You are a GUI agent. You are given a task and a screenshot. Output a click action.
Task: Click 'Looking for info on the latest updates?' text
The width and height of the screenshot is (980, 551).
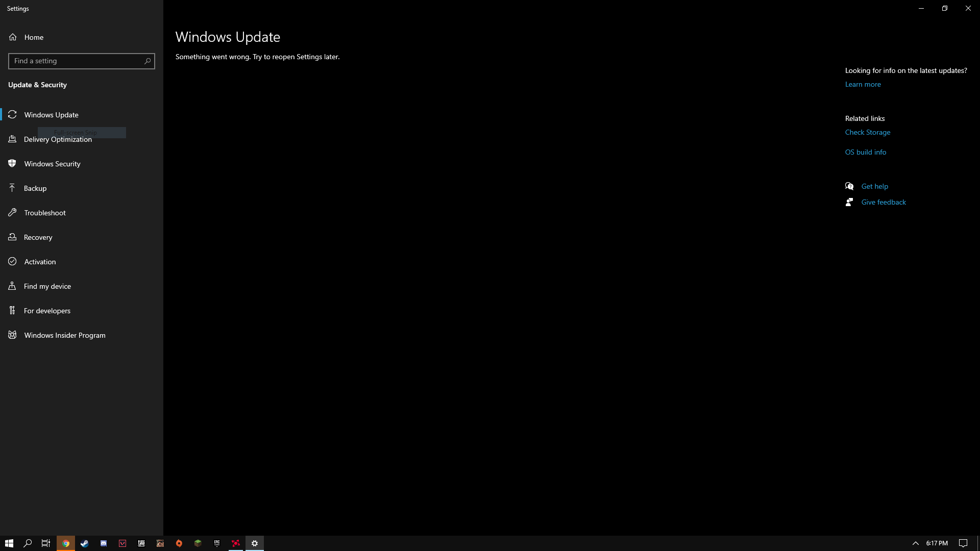tap(906, 71)
